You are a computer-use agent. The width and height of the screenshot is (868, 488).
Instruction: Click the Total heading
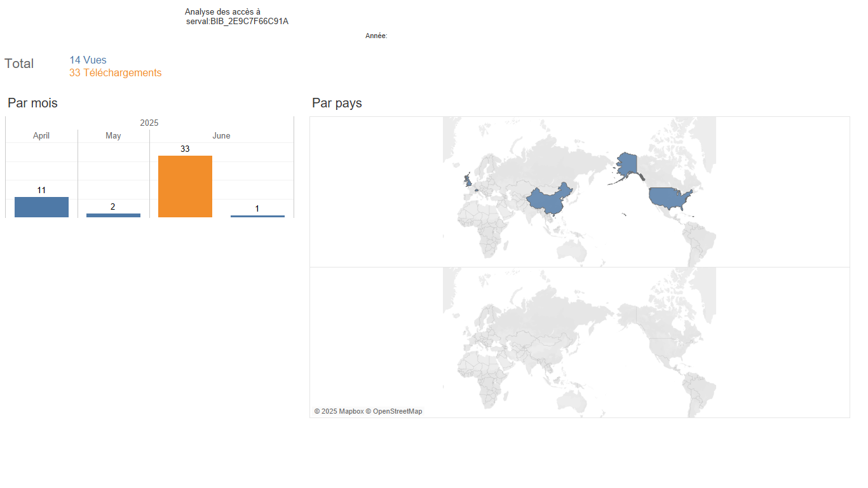tap(19, 64)
